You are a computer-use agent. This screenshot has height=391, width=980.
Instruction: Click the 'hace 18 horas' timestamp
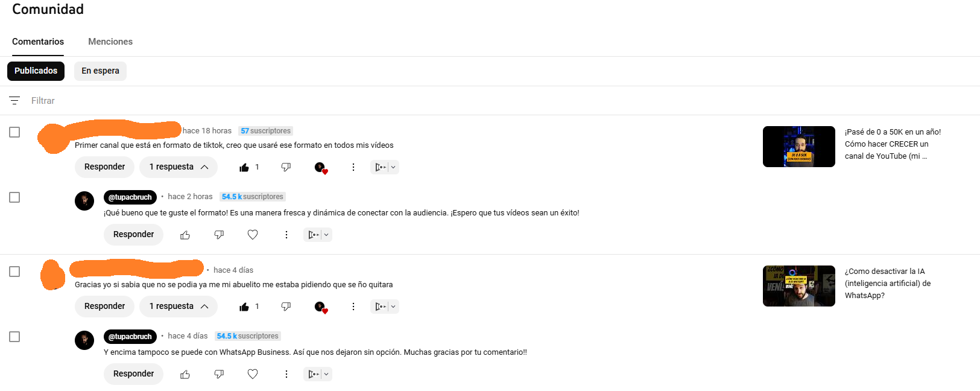[207, 131]
